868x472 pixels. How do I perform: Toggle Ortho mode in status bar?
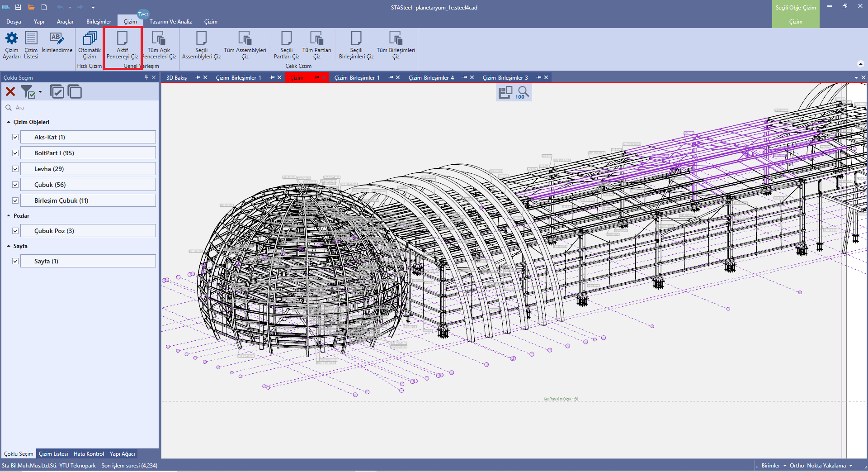(797, 466)
